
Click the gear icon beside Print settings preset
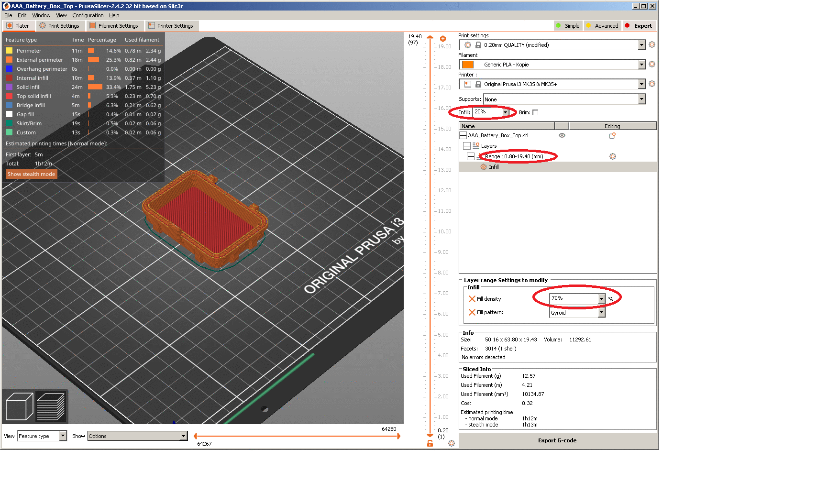pyautogui.click(x=651, y=45)
